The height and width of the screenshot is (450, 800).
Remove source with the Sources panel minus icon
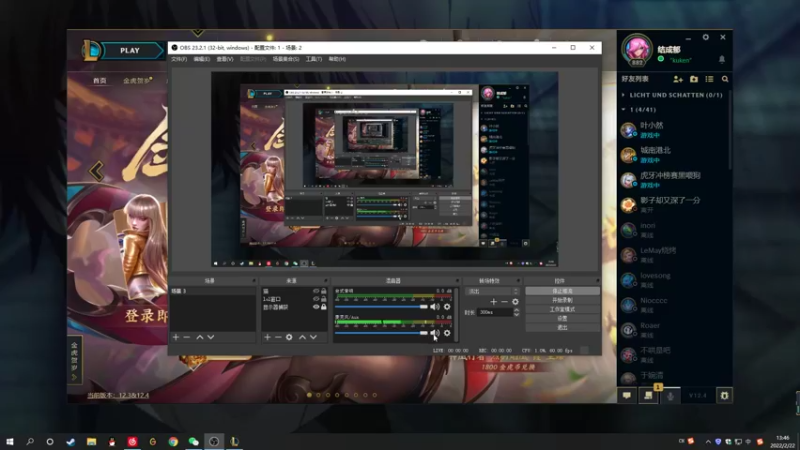pos(278,337)
